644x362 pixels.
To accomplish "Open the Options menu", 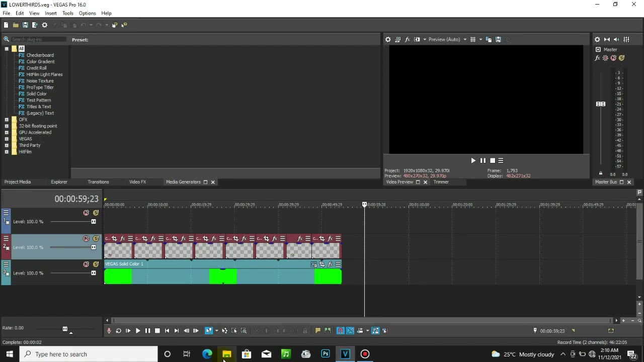I will (x=87, y=13).
